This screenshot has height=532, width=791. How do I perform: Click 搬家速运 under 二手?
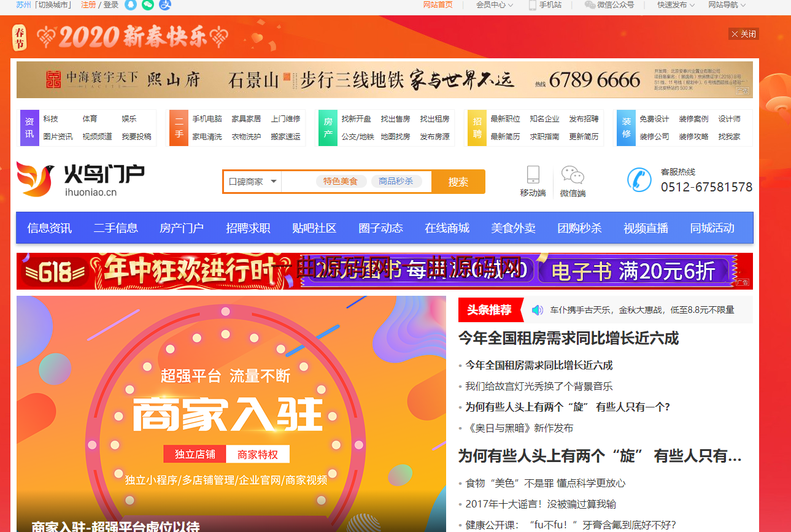[286, 137]
